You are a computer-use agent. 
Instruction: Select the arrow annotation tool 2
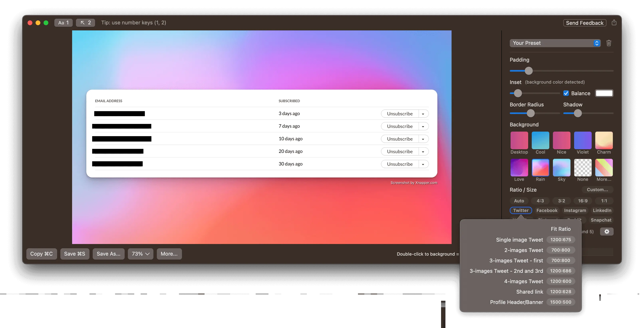click(85, 23)
